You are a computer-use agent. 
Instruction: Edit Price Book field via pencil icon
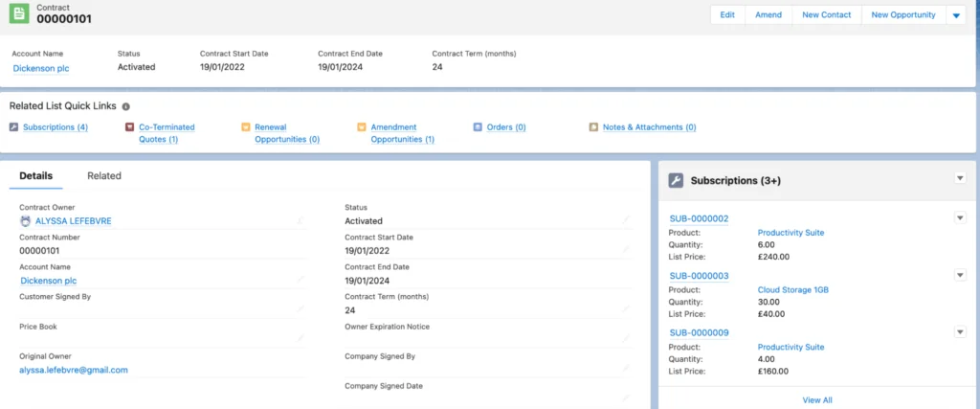coord(301,338)
